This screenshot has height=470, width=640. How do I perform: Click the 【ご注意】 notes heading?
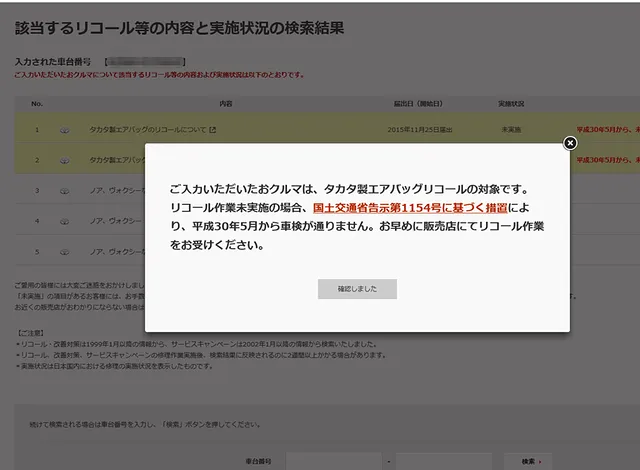(30, 333)
